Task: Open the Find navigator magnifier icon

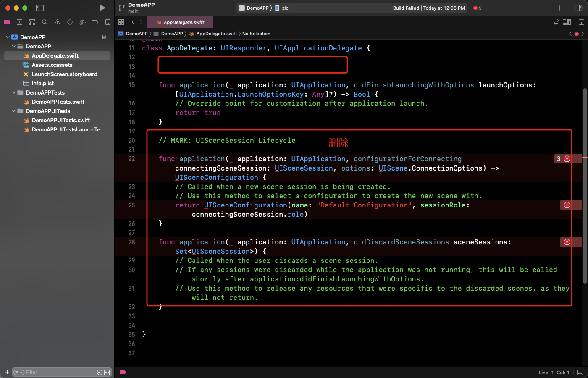Action: tap(45, 22)
